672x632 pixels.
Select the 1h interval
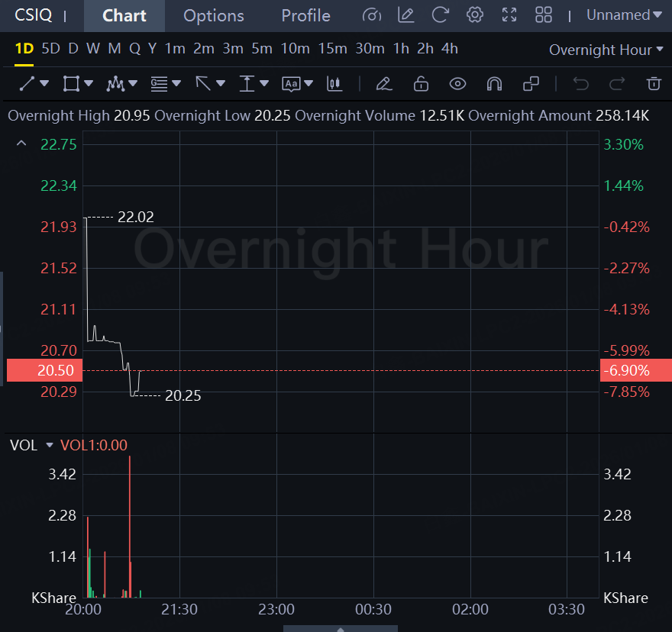point(401,49)
